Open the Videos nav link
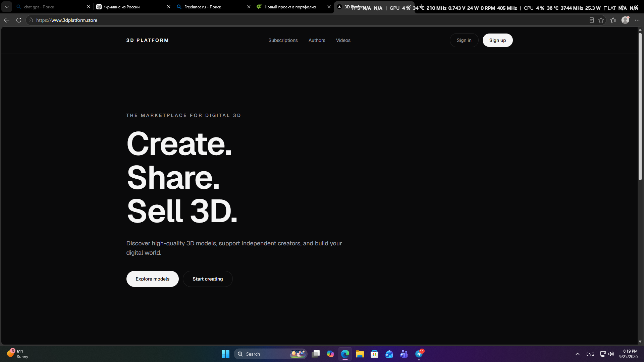Viewport: 644px width, 362px height. (x=343, y=40)
